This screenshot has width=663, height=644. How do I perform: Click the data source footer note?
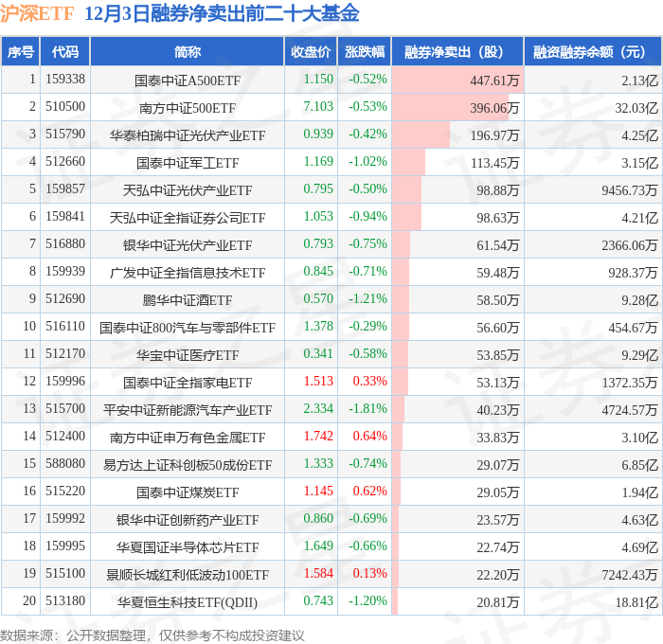pyautogui.click(x=152, y=635)
